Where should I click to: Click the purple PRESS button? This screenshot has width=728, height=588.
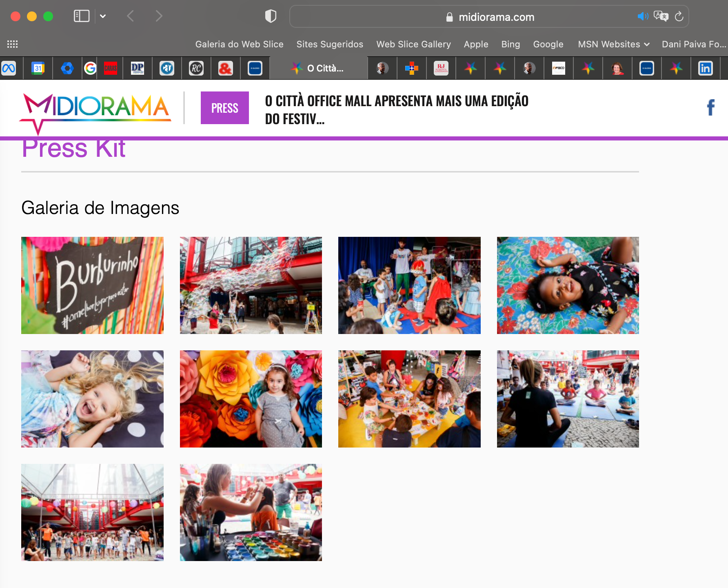(225, 108)
